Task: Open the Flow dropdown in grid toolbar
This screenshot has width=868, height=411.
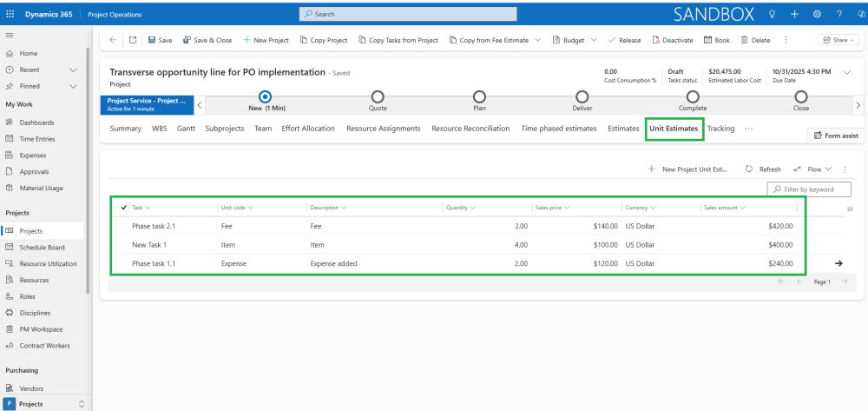Action: point(812,169)
